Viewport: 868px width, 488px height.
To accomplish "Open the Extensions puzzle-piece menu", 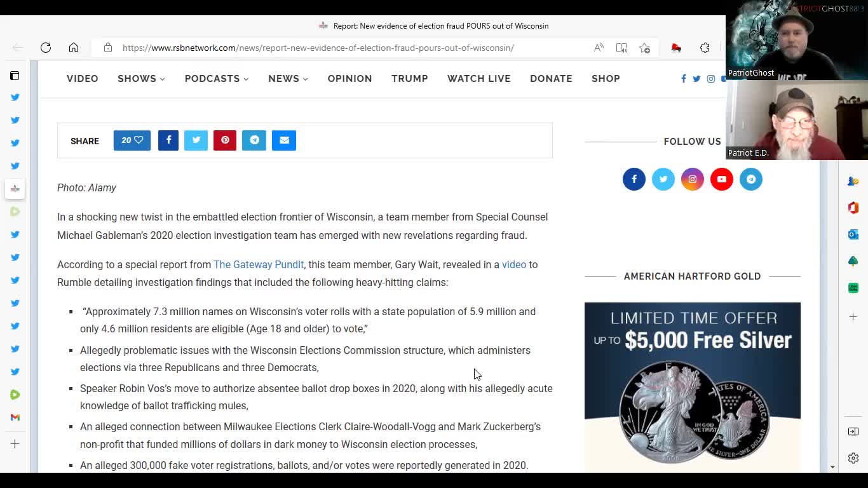I will (x=705, y=48).
